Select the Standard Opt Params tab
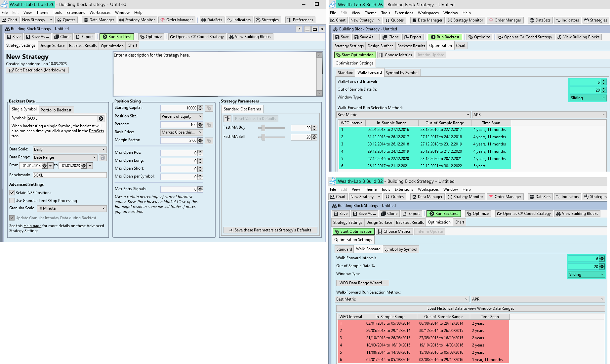 pyautogui.click(x=242, y=109)
